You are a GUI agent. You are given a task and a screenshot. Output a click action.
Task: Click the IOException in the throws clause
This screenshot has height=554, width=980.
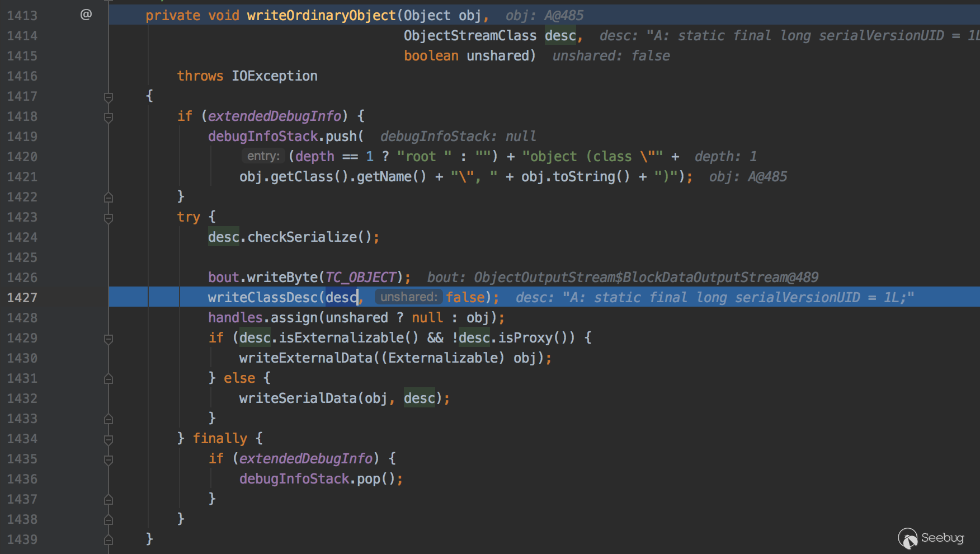[275, 76]
